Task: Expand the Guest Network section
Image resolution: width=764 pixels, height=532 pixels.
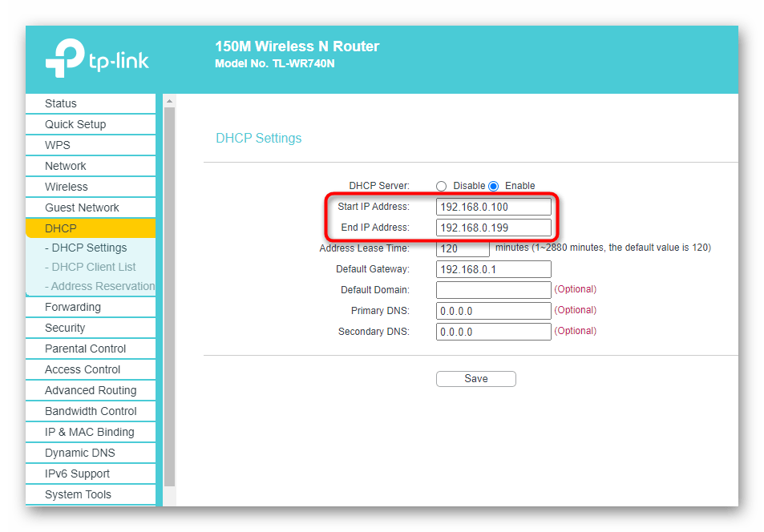Action: [82, 208]
